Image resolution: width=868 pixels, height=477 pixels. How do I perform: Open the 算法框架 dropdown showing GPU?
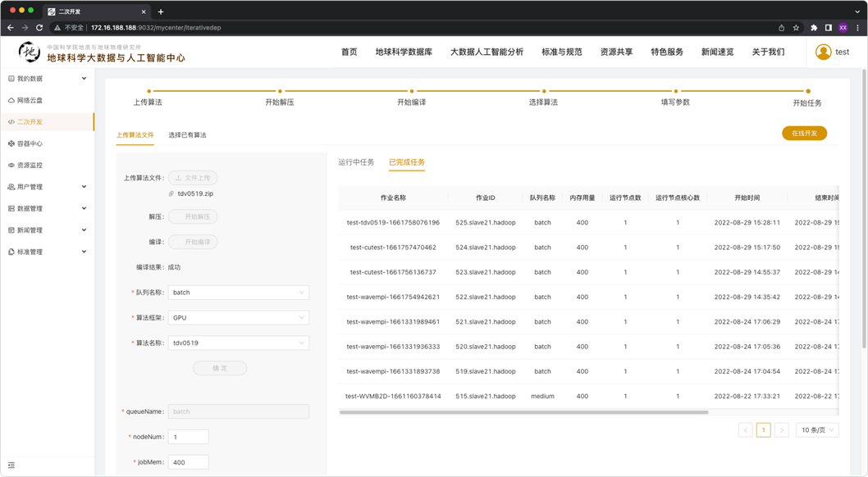pyautogui.click(x=238, y=318)
